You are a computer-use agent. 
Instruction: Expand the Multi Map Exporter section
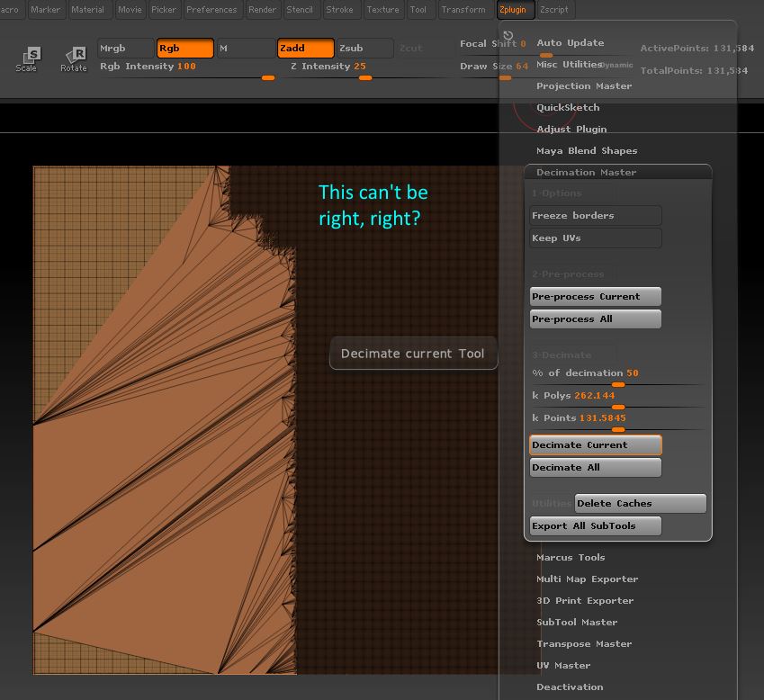[587, 579]
